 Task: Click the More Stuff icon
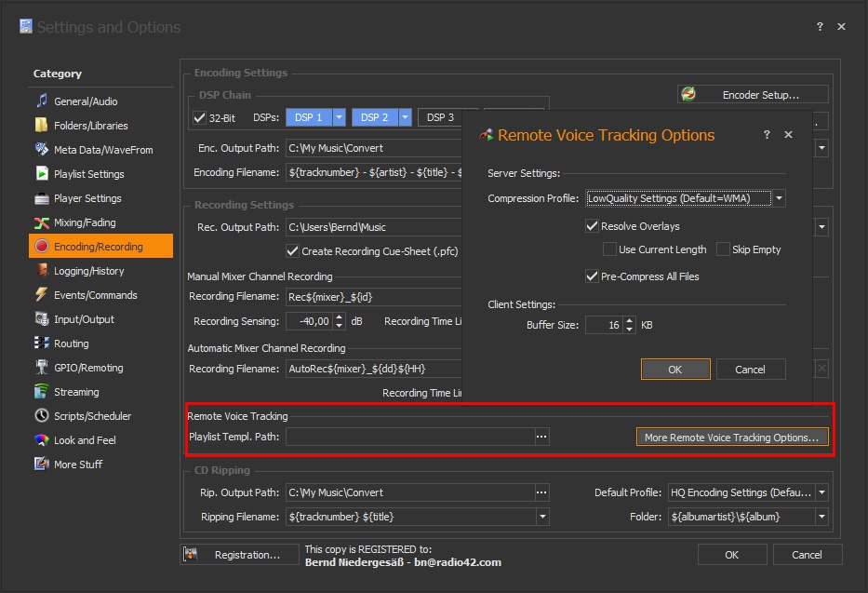[x=42, y=464]
